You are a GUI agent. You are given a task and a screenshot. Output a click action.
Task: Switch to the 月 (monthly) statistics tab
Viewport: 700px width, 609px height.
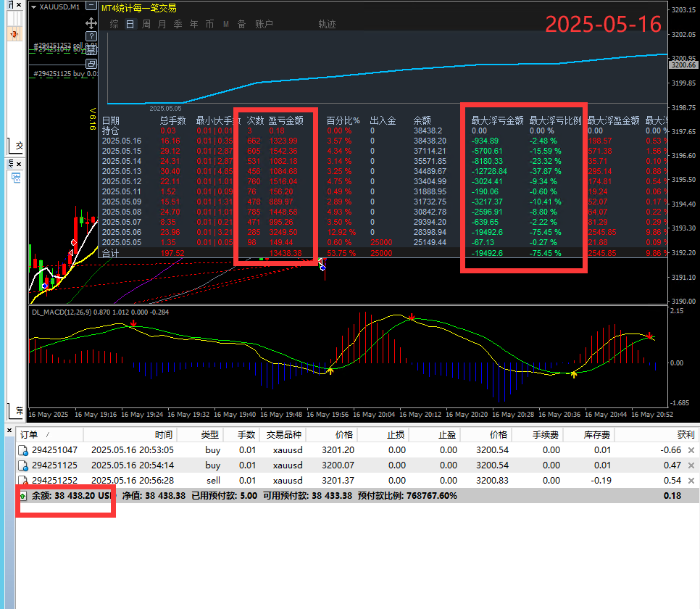point(162,24)
